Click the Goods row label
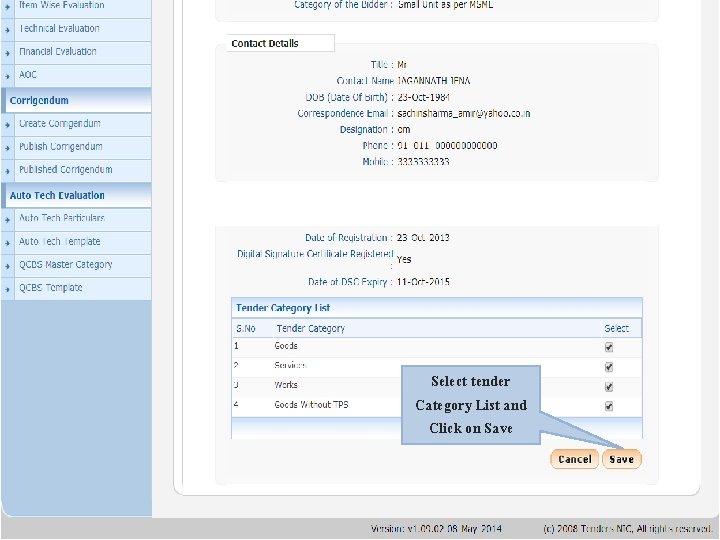 coord(286,346)
